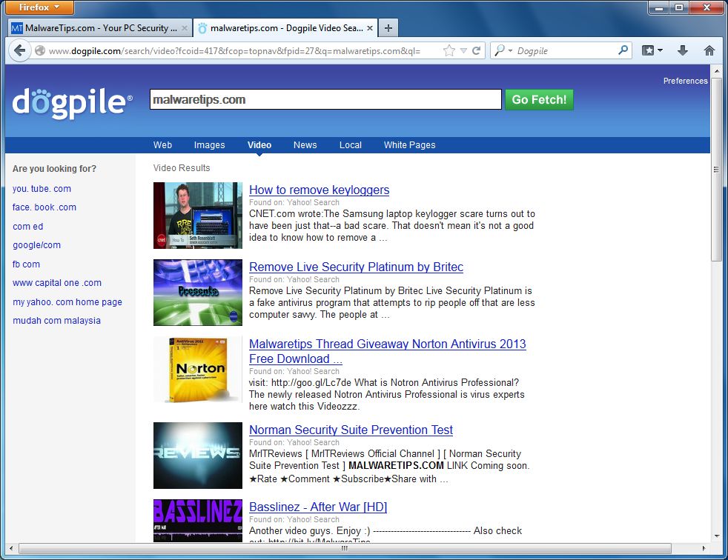Switch to the Images search tab
Image resolution: width=728 pixels, height=560 pixels.
click(209, 145)
